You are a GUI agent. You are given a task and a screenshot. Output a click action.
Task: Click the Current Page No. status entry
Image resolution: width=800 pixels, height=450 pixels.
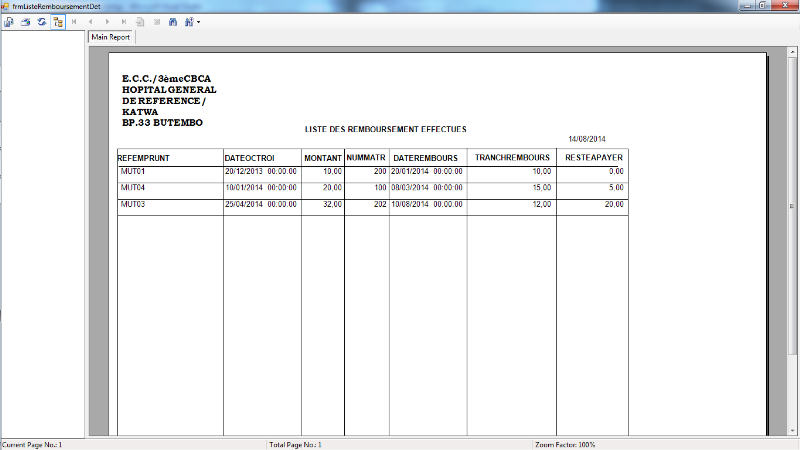(32, 445)
